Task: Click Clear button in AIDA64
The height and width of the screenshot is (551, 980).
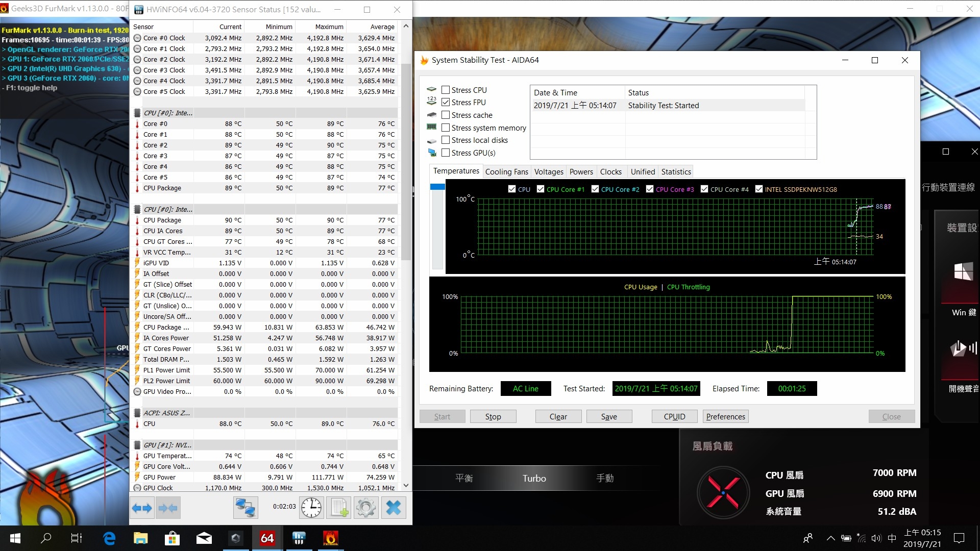Action: tap(558, 416)
